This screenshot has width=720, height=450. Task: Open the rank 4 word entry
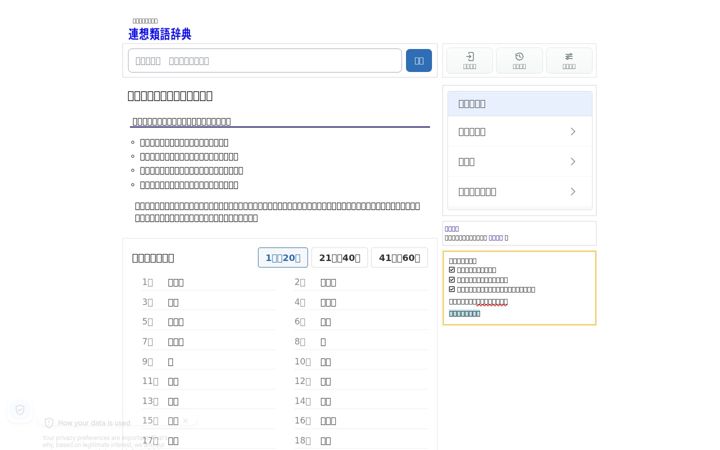pos(328,303)
